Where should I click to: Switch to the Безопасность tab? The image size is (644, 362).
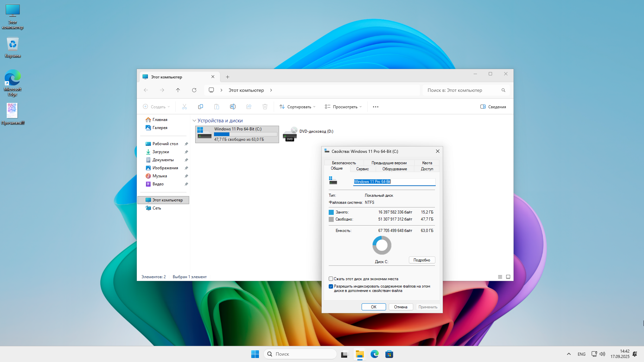[344, 163]
